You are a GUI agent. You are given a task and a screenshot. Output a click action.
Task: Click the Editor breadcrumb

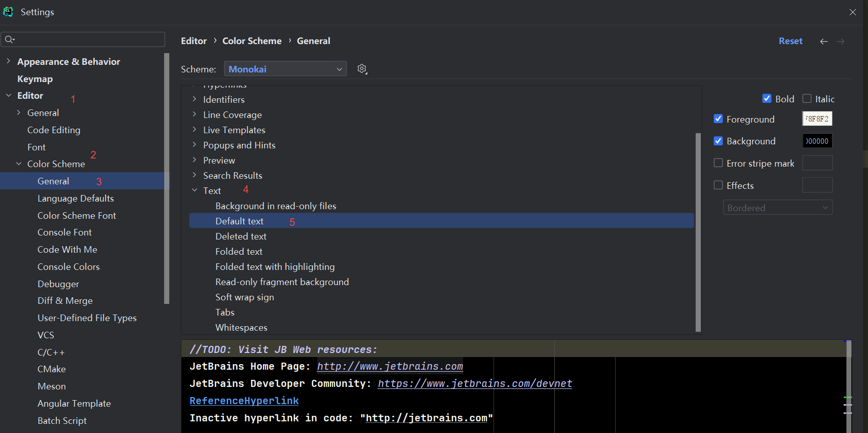pos(194,41)
